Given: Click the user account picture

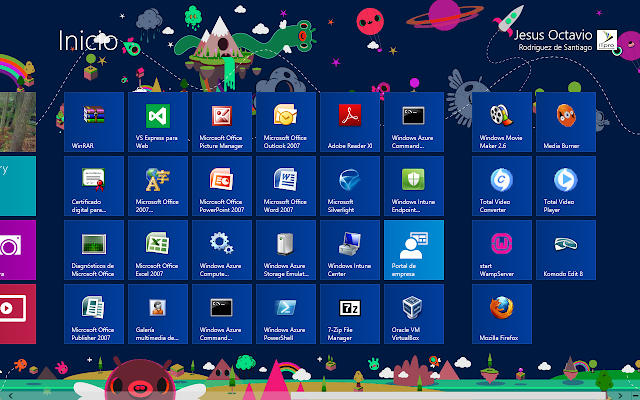Looking at the screenshot, I should [x=607, y=40].
